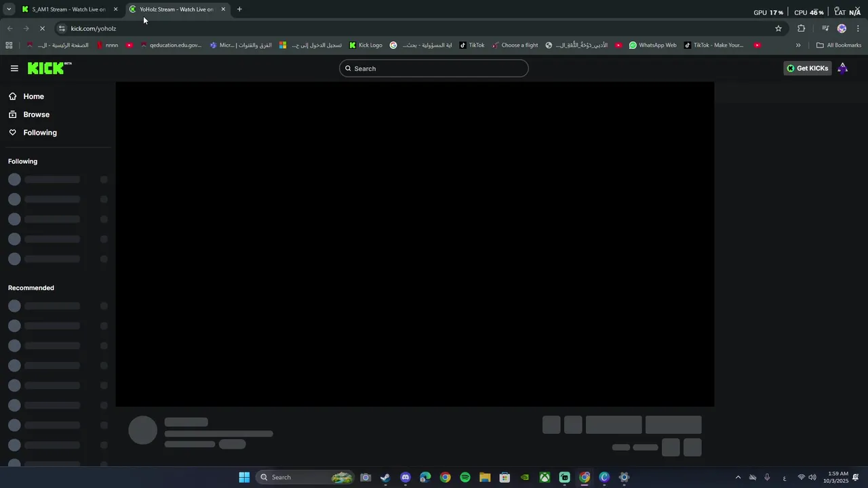The height and width of the screenshot is (488, 868).
Task: Open the media control icon in toolbar
Action: 825,28
